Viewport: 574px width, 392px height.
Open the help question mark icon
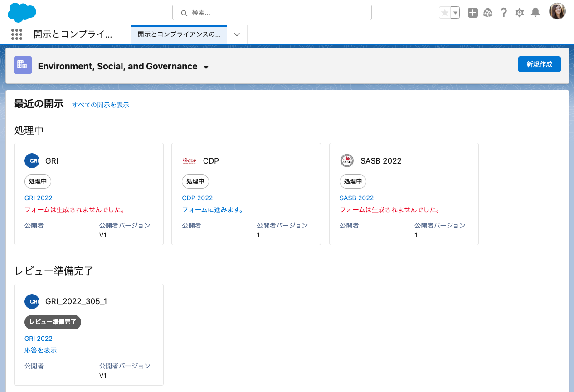[x=504, y=13]
